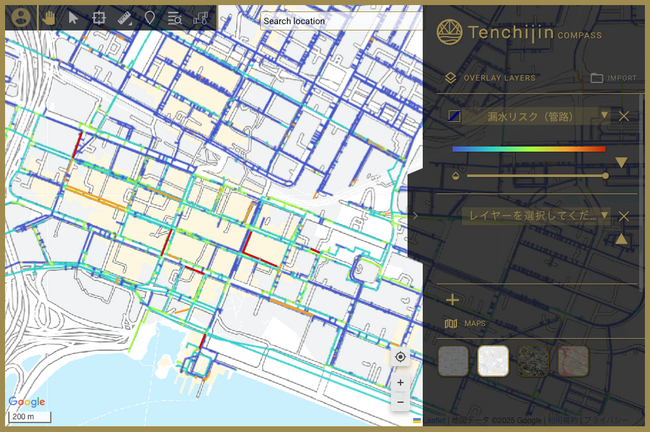Toggle the 漏水リスク layer visibility swatch
The width and height of the screenshot is (650, 433).
[x=454, y=116]
